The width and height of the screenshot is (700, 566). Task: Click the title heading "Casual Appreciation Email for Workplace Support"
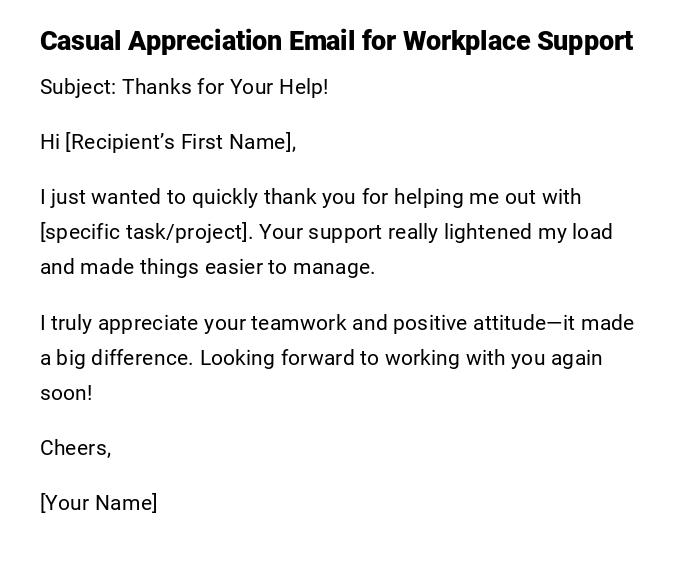pos(336,41)
